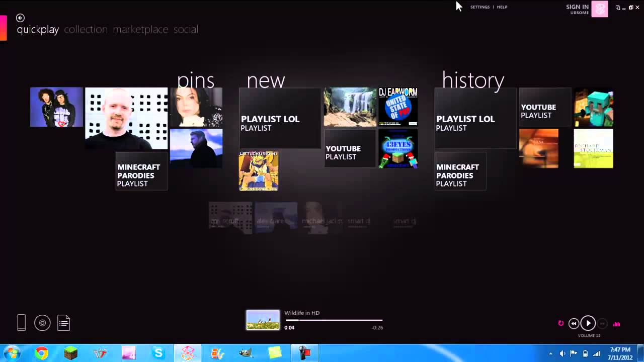Open the pinned bald man tile
This screenshot has height=362, width=644.
click(x=126, y=118)
